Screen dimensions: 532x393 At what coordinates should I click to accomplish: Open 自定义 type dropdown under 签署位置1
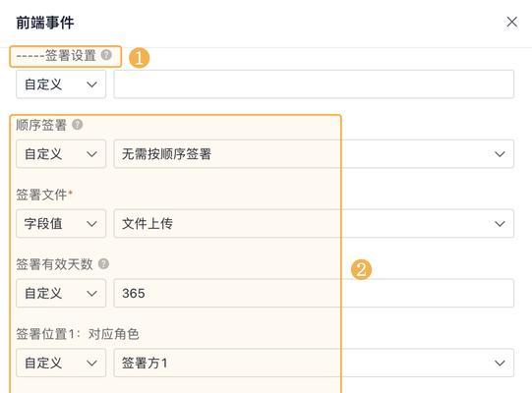(x=61, y=363)
